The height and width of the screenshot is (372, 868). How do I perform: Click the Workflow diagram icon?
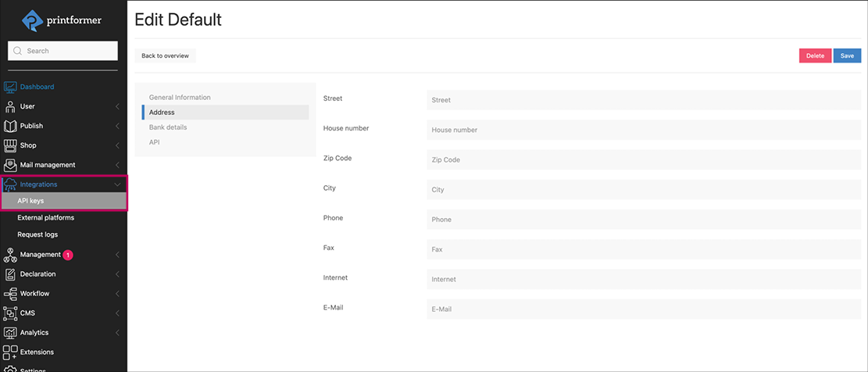[x=10, y=294]
